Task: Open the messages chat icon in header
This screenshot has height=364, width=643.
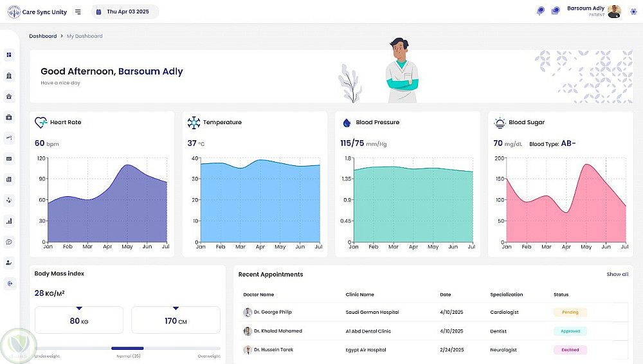Action: tap(556, 11)
